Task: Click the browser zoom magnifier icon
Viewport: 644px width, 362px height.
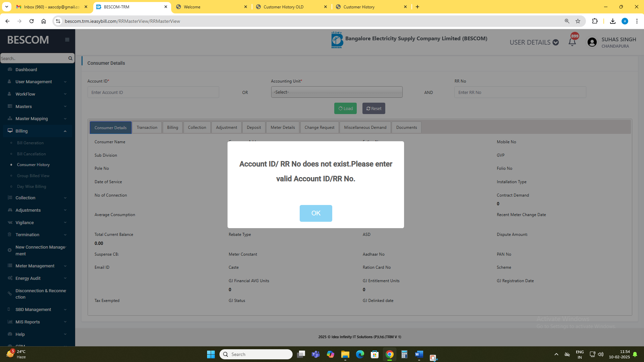Action: coord(567,21)
